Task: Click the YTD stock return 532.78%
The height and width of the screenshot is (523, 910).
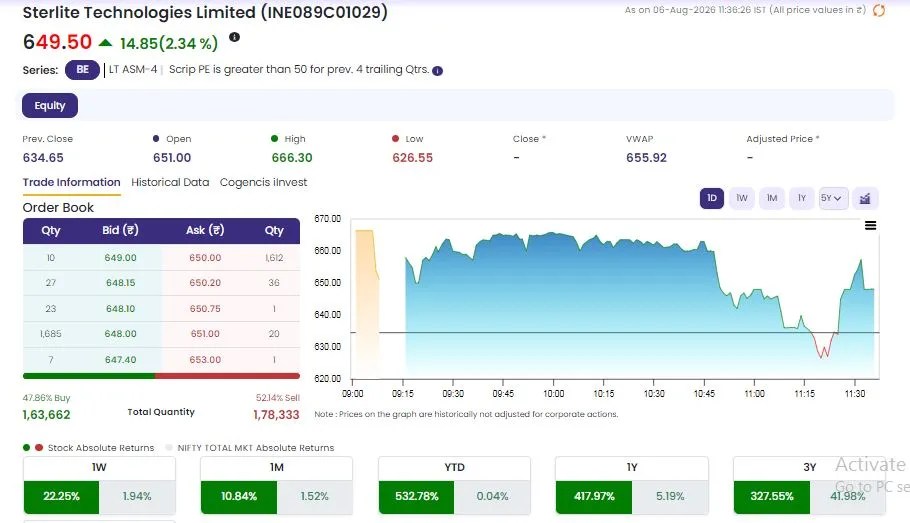Action: tap(417, 496)
